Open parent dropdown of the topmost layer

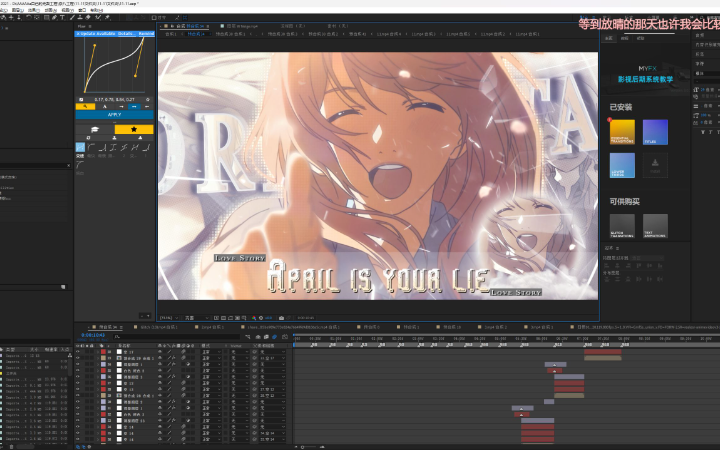click(273, 352)
